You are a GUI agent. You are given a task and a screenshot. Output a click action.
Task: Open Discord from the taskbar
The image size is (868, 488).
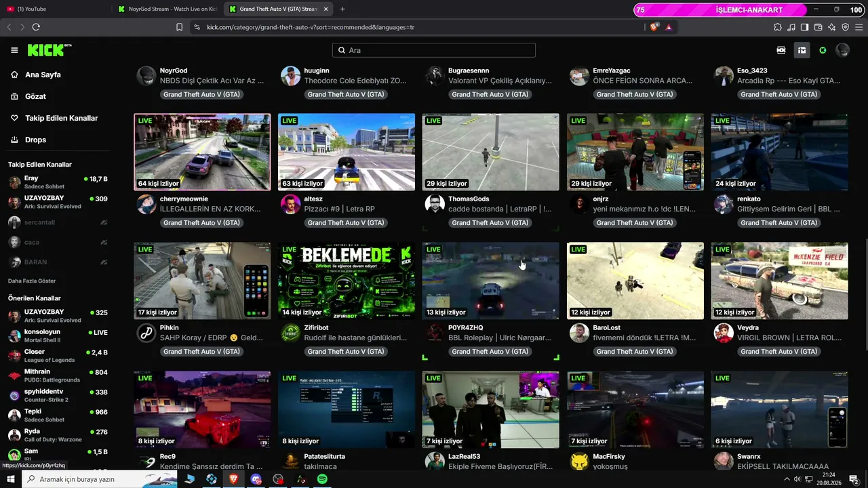point(256,479)
